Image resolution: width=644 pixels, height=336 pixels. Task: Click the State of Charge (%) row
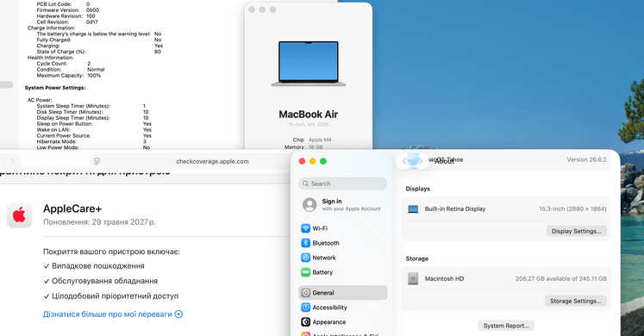pyautogui.click(x=99, y=52)
